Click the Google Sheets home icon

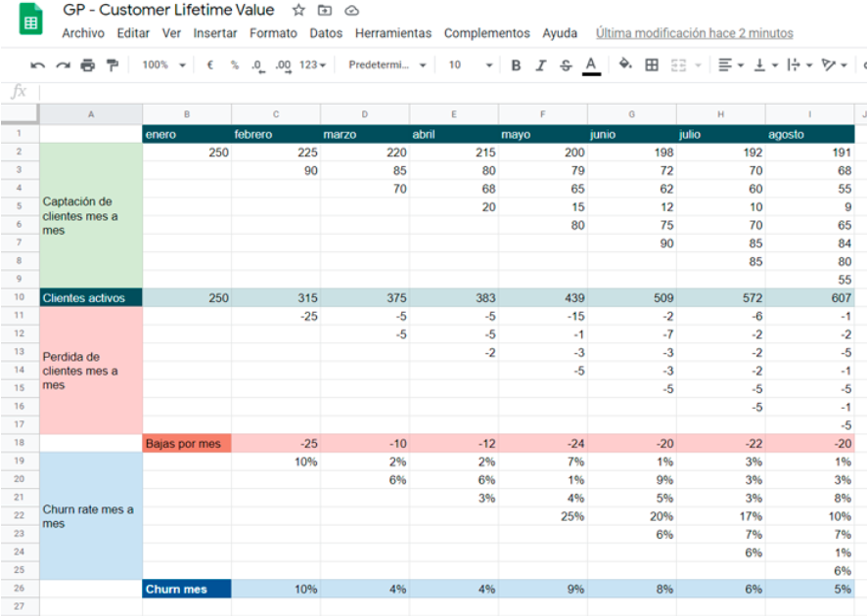(30, 20)
